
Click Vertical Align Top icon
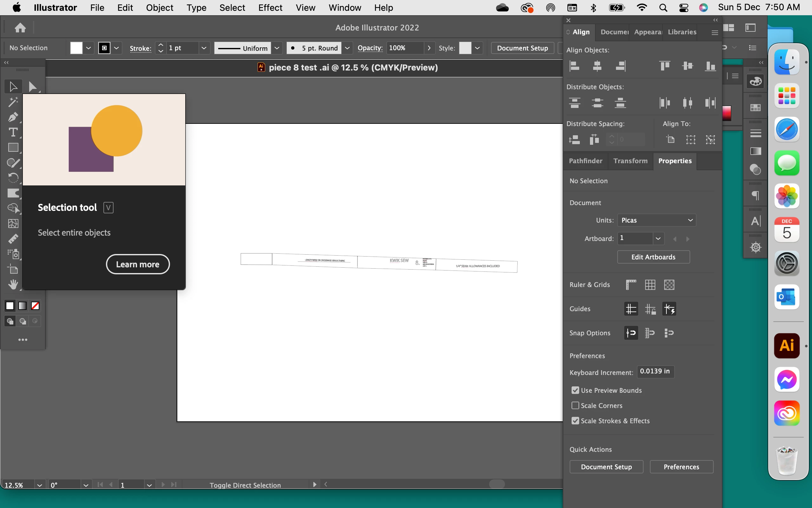(665, 66)
